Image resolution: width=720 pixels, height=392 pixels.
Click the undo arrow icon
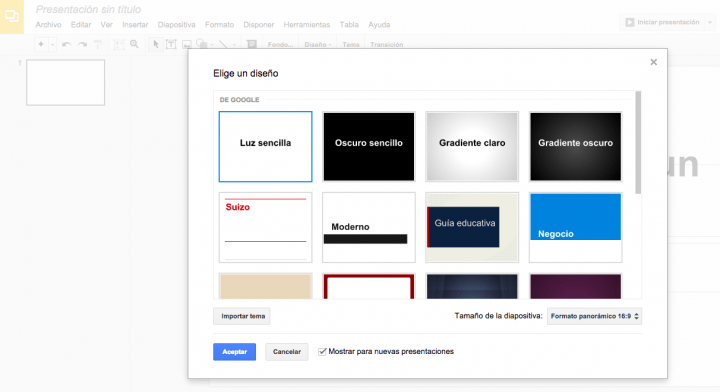pyautogui.click(x=67, y=45)
